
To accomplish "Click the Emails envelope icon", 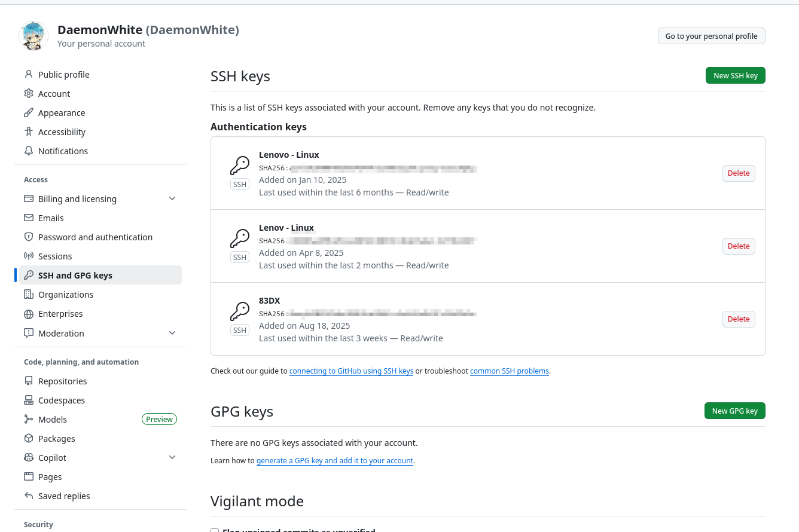I will point(28,218).
